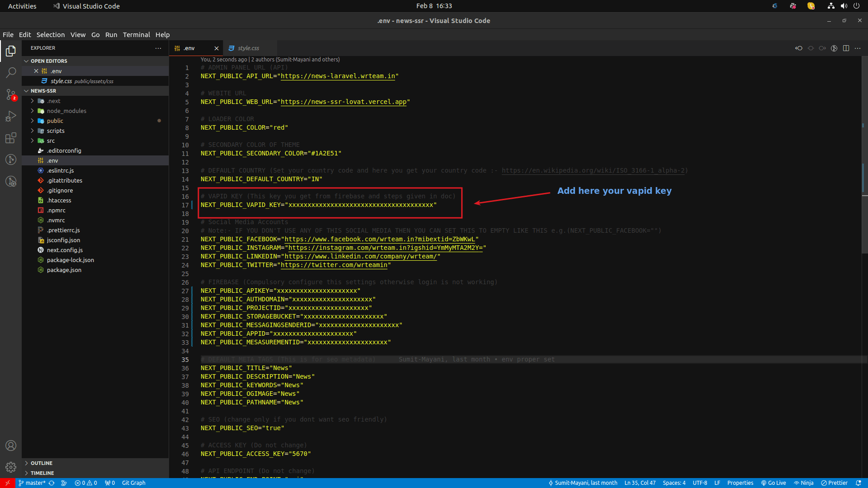Collapse the OPEN EDITORS section
868x488 pixels.
point(49,61)
